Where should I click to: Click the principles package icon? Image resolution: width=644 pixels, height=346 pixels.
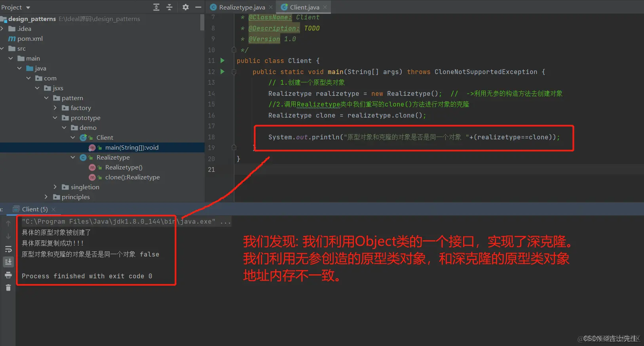tap(57, 197)
